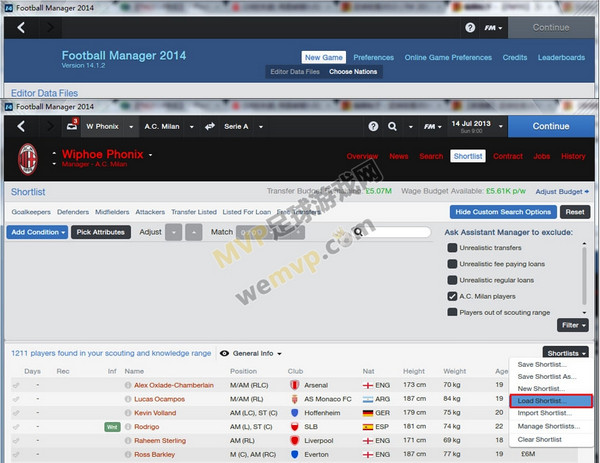
Task: Click Adjust Budget link
Action: tap(562, 192)
